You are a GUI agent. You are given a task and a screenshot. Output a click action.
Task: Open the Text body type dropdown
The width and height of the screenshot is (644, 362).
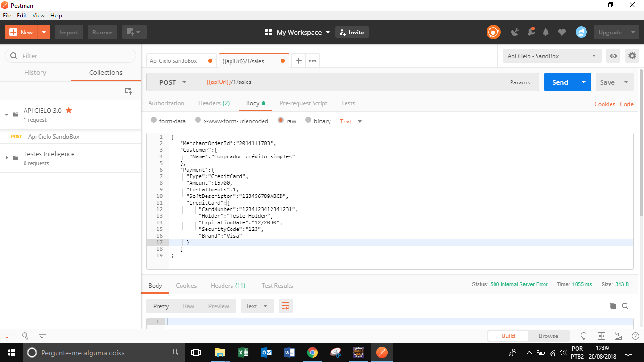click(351, 121)
